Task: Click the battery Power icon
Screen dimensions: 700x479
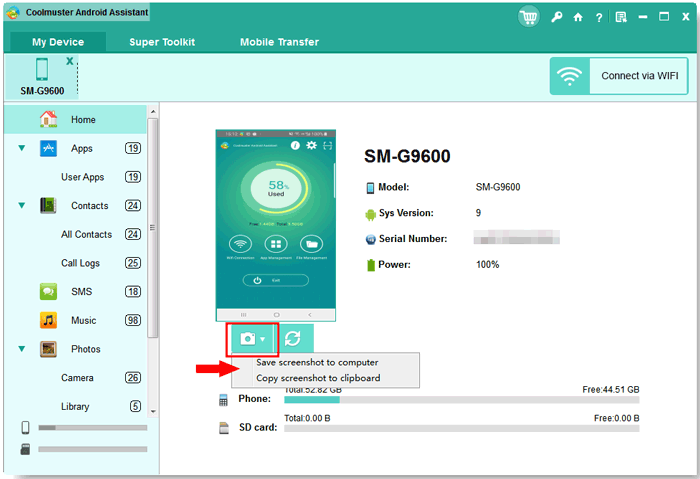Action: (371, 265)
